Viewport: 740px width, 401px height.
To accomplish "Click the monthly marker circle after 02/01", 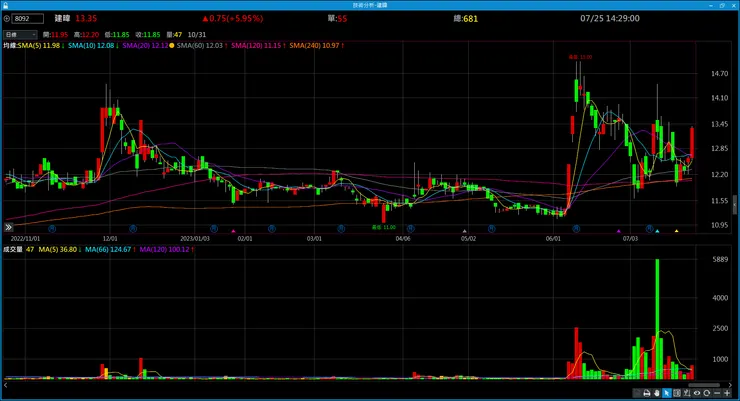I will pyautogui.click(x=272, y=228).
